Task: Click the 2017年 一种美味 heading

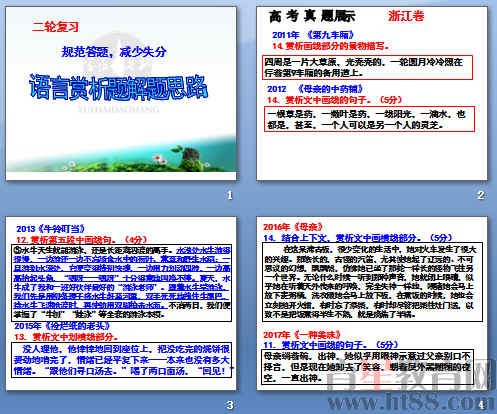Action: coord(302,335)
